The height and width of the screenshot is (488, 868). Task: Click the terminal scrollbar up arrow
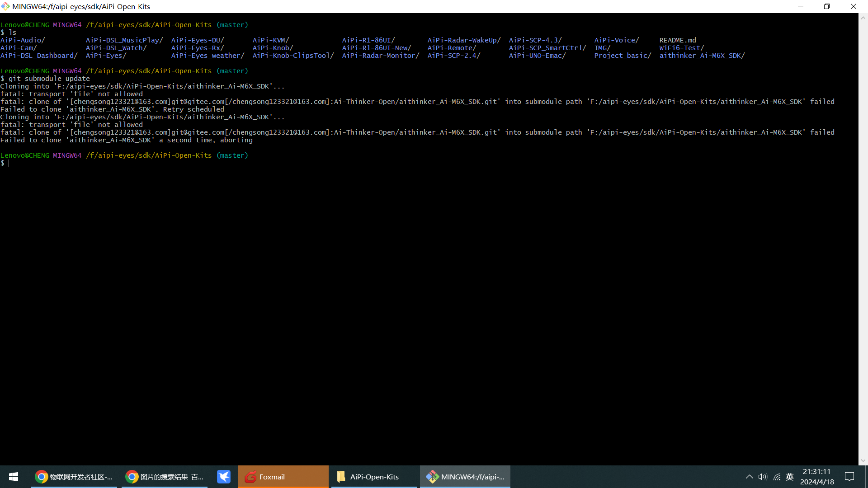[863, 18]
